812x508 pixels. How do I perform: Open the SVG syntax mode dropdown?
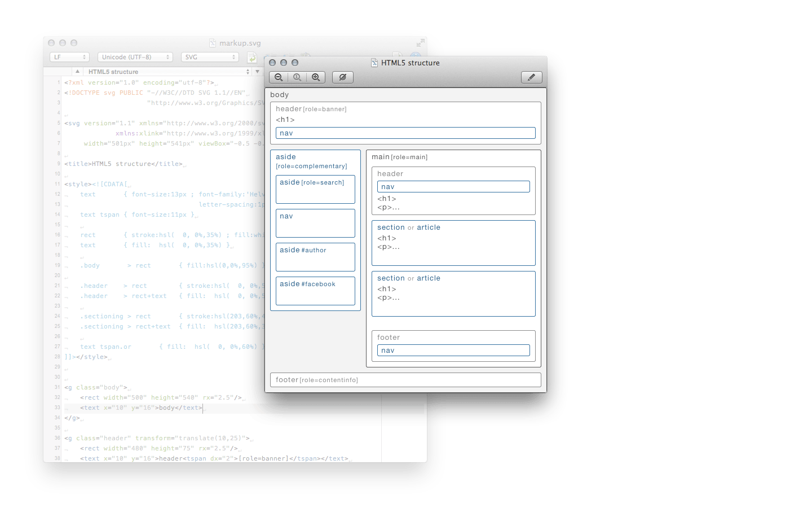click(209, 57)
